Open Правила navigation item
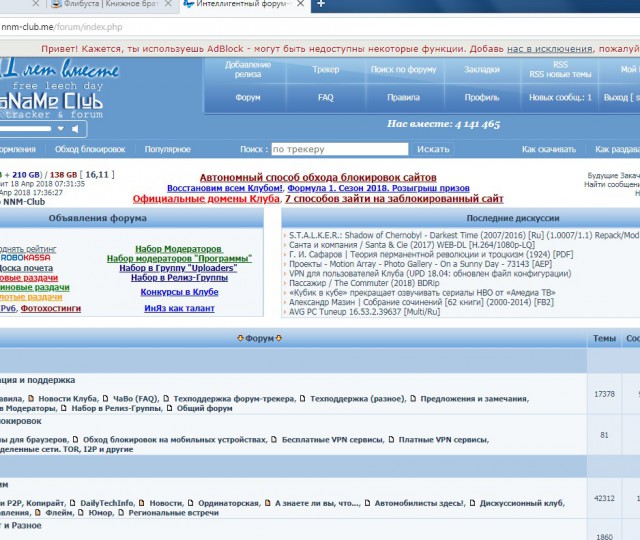The image size is (640, 540). click(403, 98)
